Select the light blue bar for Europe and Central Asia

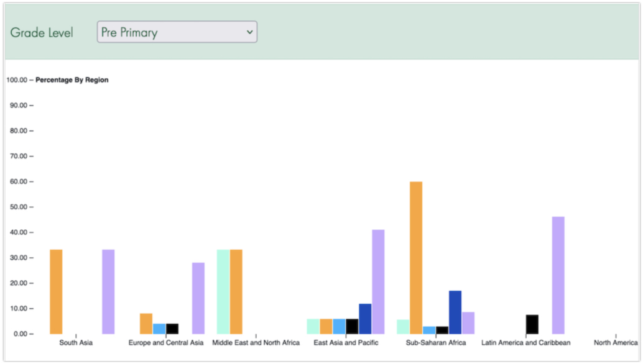tap(159, 329)
